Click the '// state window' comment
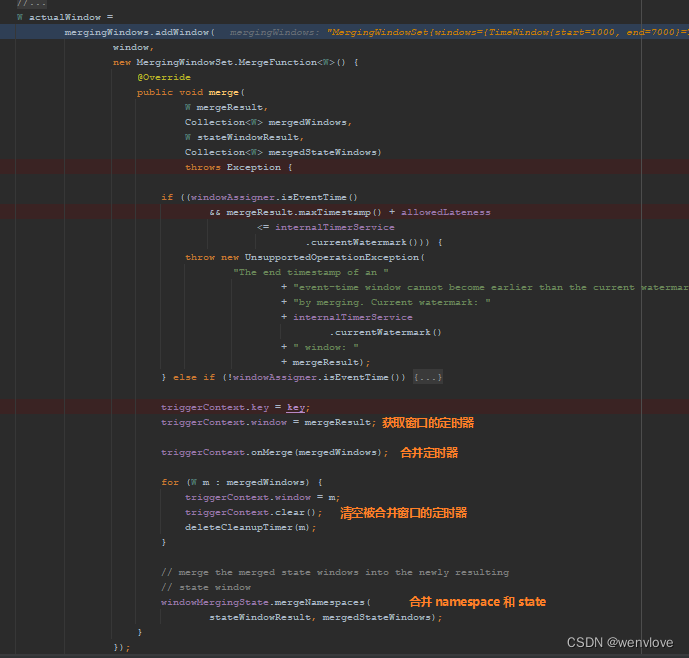Screen dimensions: 689x658 [x=206, y=587]
